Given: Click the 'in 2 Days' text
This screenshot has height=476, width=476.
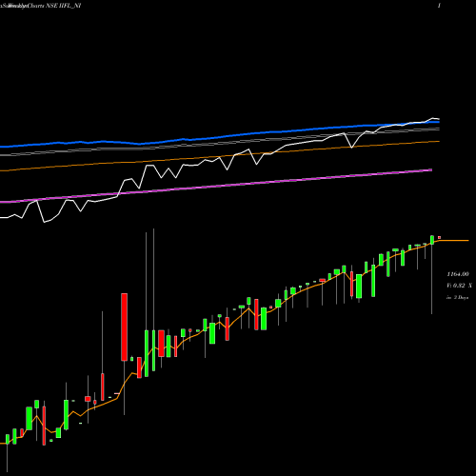Looking at the screenshot, I should point(458,298).
